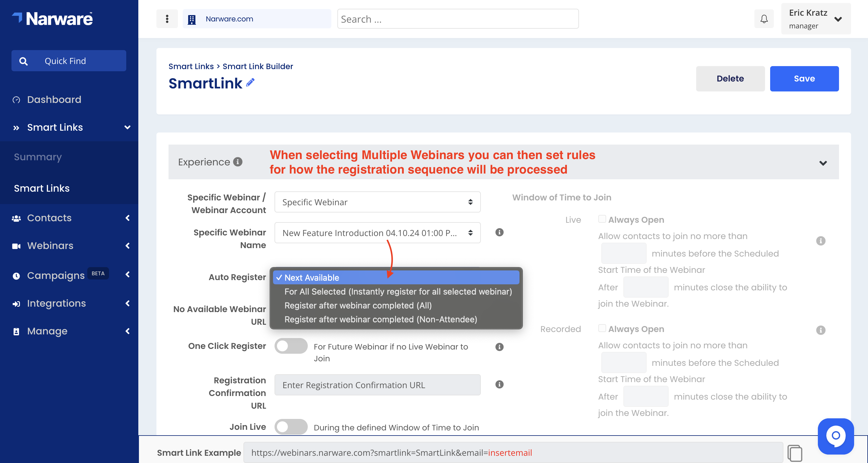
Task: Click the Webinars camera icon
Action: [x=16, y=246]
